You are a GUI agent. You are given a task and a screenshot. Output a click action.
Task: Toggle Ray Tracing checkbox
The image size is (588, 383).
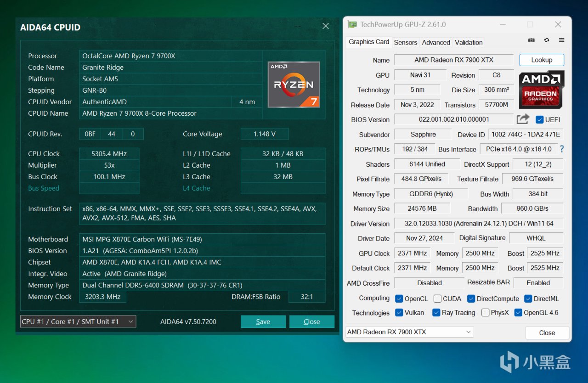[436, 313]
